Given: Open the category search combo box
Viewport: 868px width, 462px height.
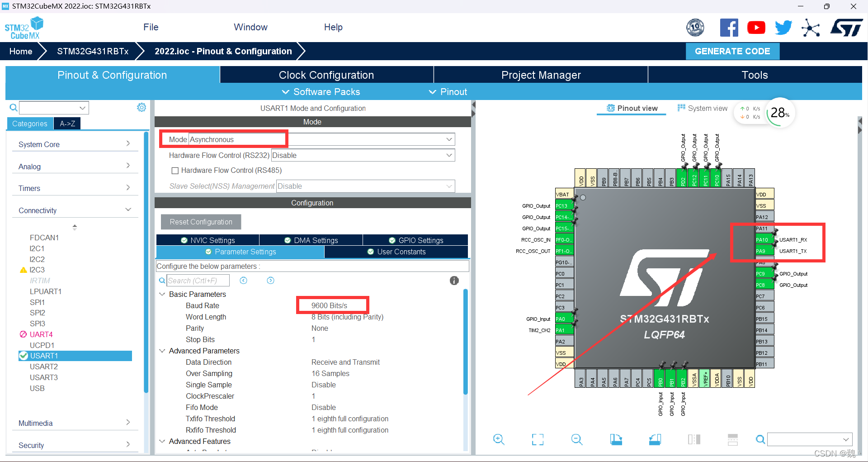Looking at the screenshot, I should (54, 108).
